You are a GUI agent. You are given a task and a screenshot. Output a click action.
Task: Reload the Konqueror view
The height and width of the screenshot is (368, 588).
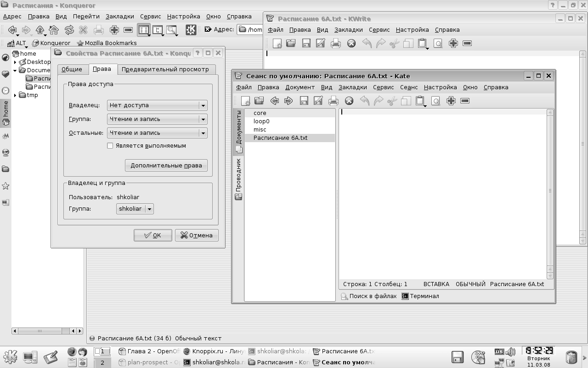point(69,30)
